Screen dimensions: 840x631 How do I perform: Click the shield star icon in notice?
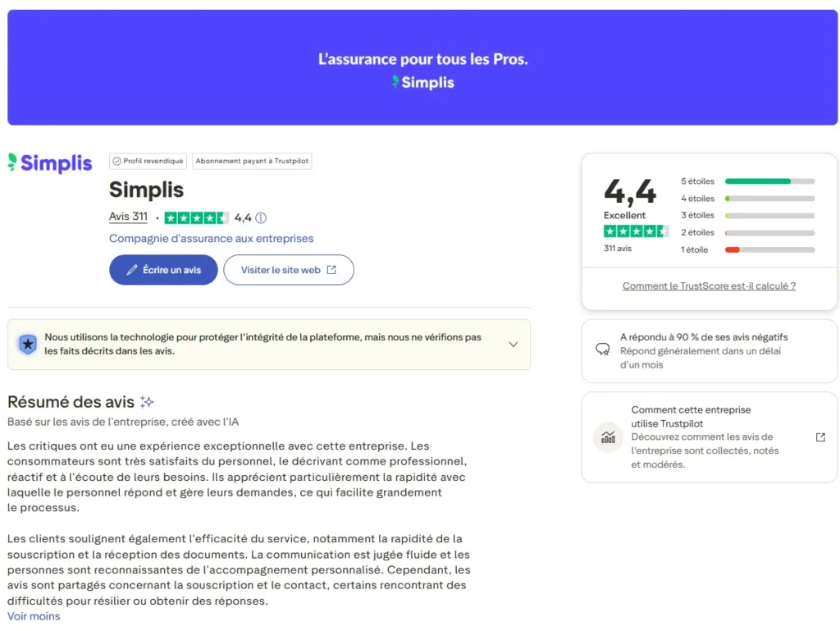click(x=28, y=345)
